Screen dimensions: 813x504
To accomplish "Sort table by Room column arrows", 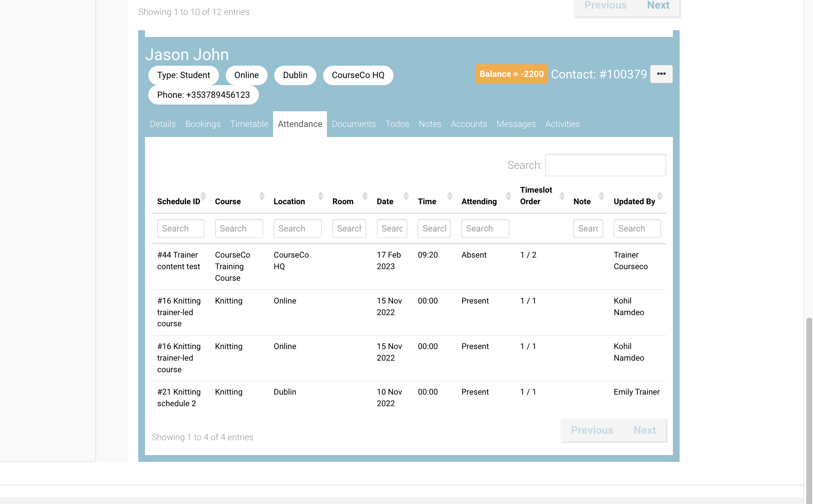I will [x=365, y=196].
